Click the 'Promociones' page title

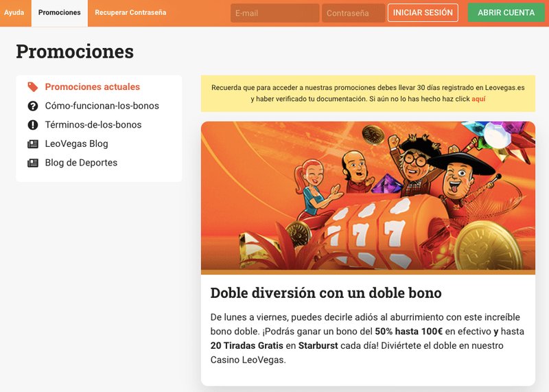(x=75, y=51)
